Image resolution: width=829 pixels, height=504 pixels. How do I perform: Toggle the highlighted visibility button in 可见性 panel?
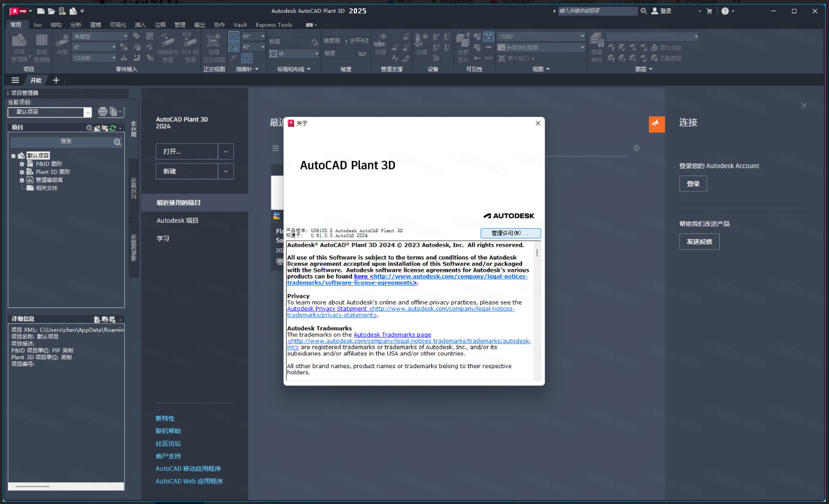coord(489,36)
